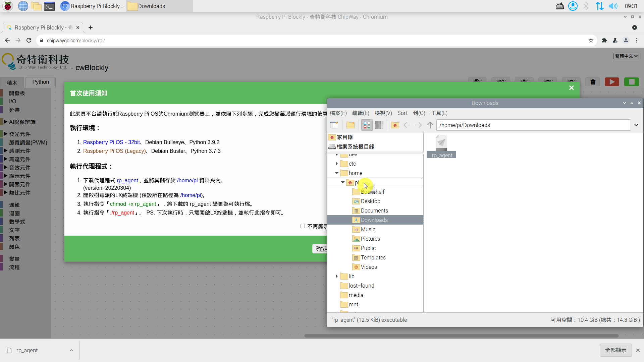Viewport: 644px width, 362px height.
Task: Click the /home/pi/Downloads path field
Action: [x=533, y=125]
